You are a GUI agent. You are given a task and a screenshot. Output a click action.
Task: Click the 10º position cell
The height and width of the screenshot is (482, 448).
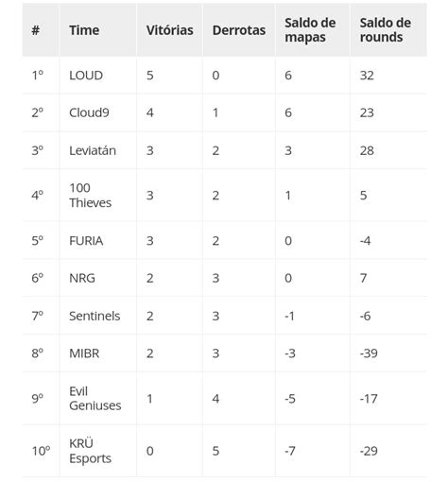point(41,451)
